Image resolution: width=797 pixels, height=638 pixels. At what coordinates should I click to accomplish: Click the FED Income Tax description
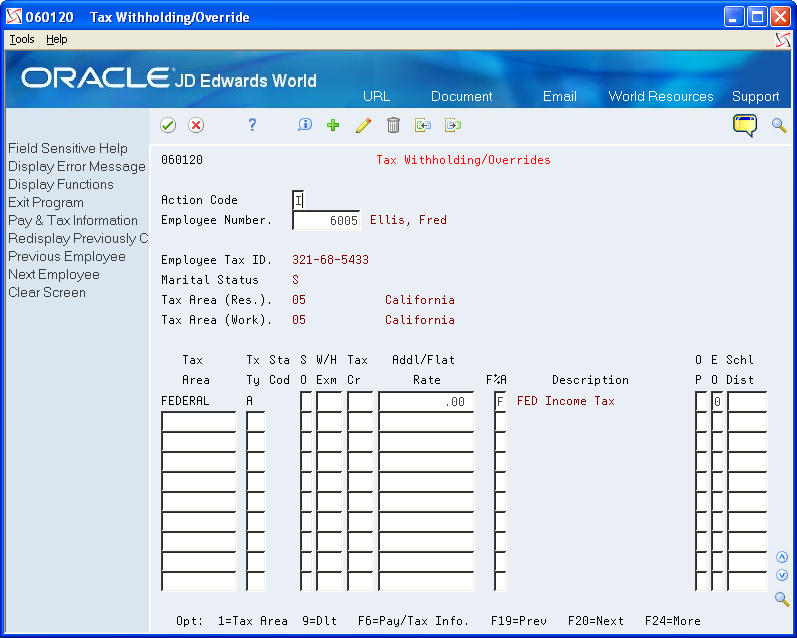(x=565, y=401)
